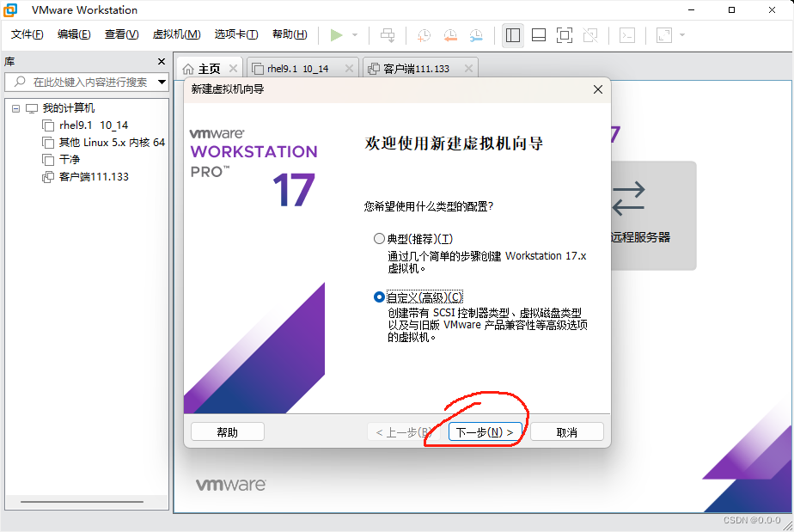
Task: Select 我的计算机 in library tree
Action: [x=69, y=108]
